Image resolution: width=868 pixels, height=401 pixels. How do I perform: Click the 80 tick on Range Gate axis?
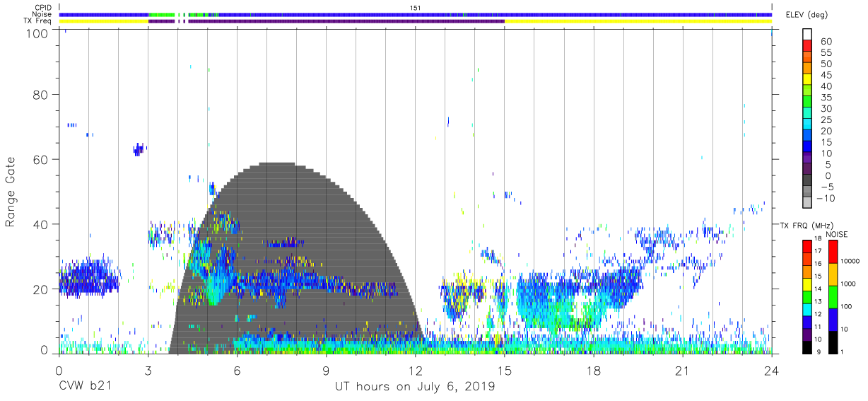pos(41,95)
